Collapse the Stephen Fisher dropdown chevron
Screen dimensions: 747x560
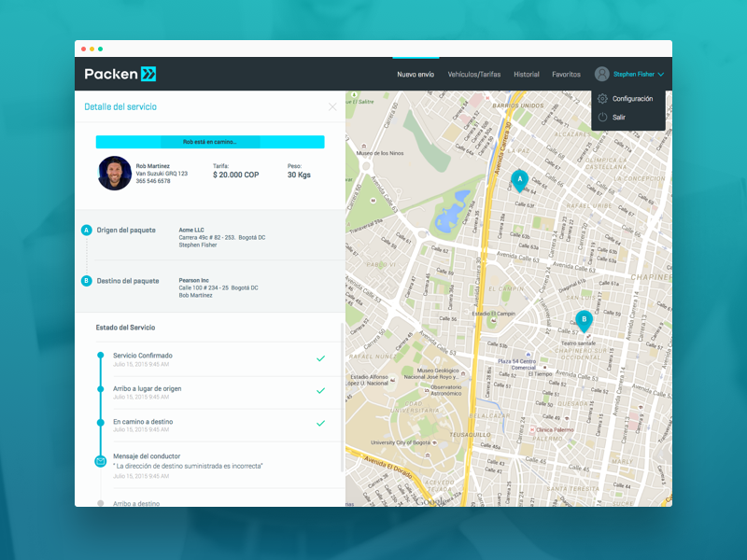(661, 75)
